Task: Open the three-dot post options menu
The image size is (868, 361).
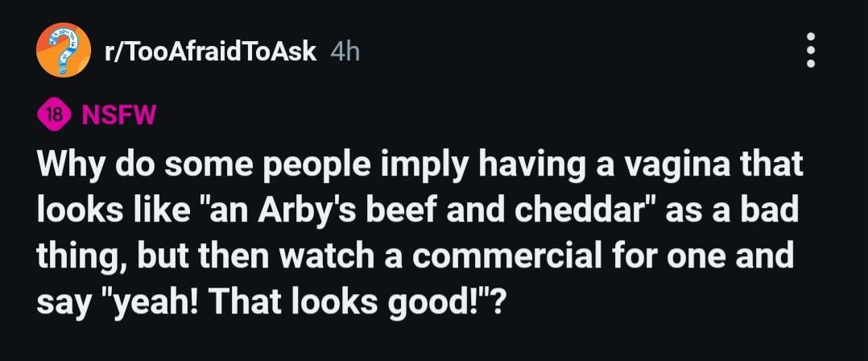Action: pos(810,51)
